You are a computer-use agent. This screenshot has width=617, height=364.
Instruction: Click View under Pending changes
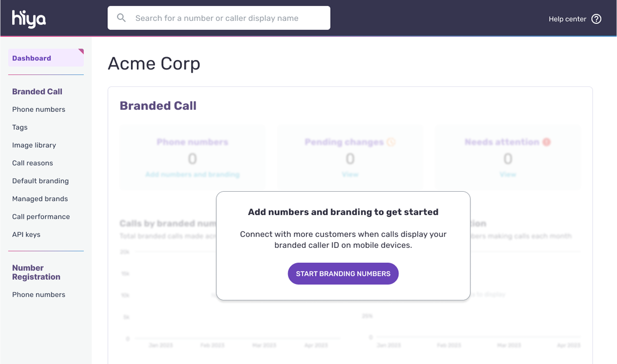tap(350, 174)
